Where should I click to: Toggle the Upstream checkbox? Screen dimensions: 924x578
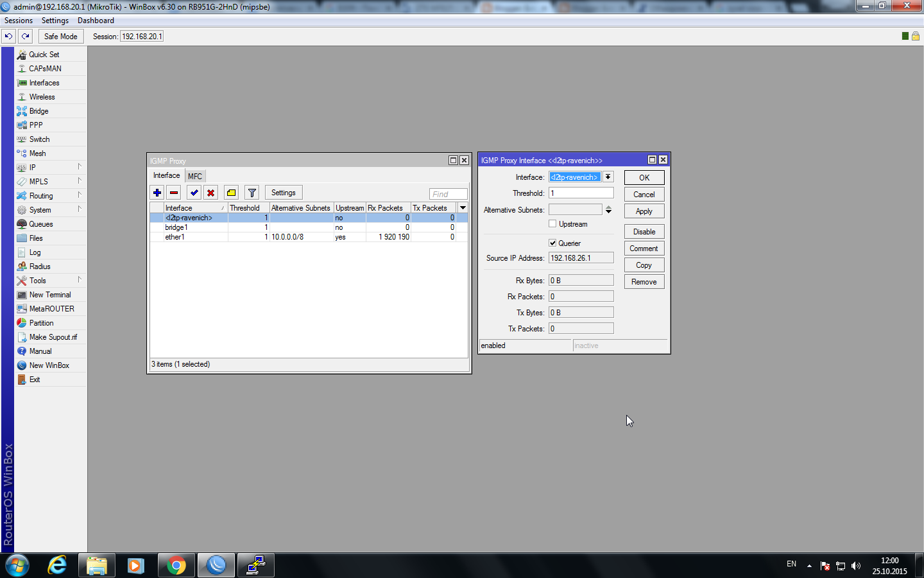click(x=552, y=223)
